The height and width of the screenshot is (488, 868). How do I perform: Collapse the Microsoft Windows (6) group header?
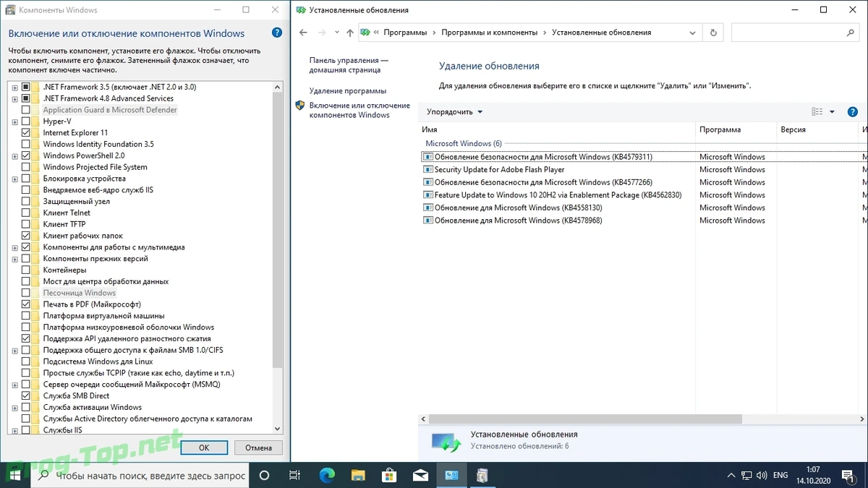pos(464,144)
